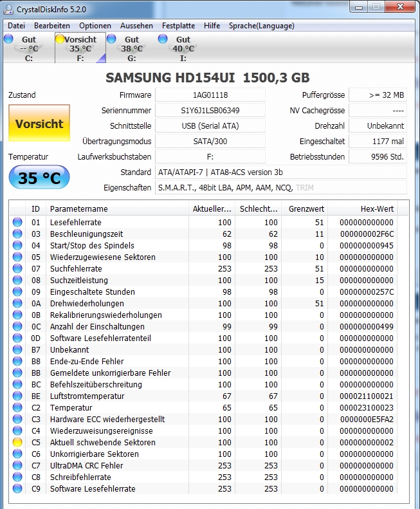
Task: Click the status orb for Software Lesefehlerratenteil
Action: (17, 338)
